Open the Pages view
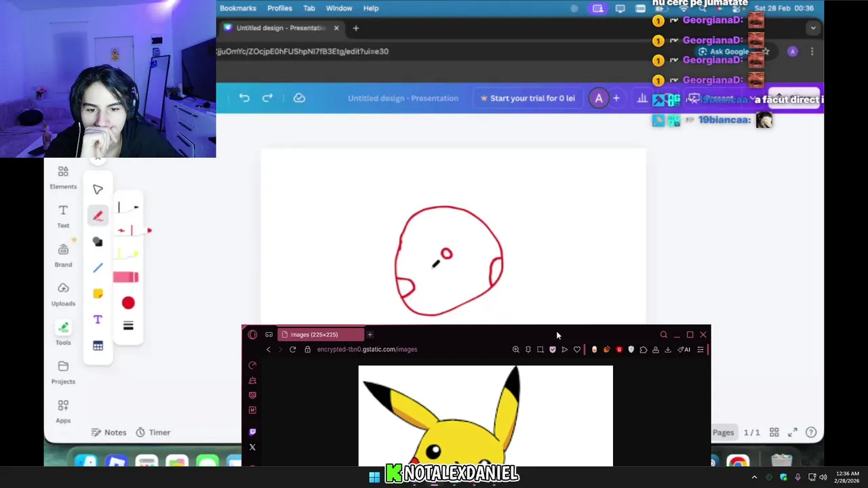This screenshot has height=488, width=868. [723, 432]
